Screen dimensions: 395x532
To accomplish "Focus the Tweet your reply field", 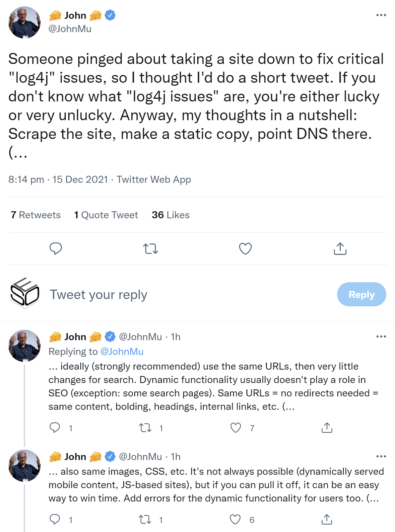I will tap(99, 294).
